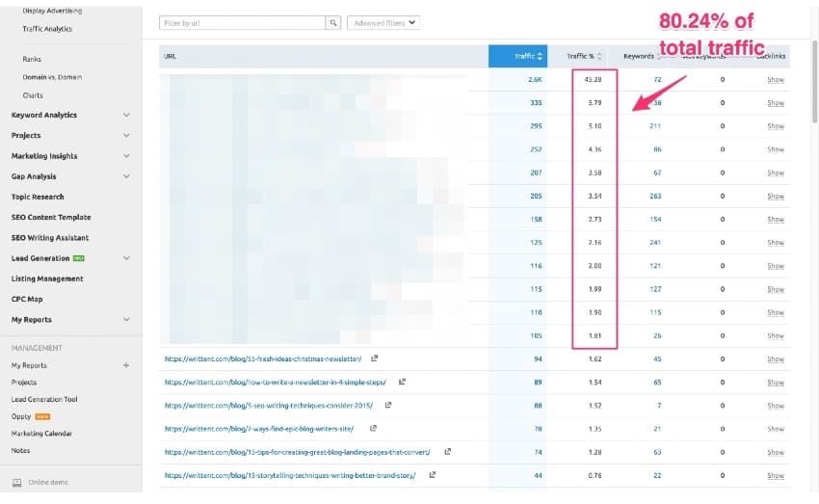The width and height of the screenshot is (819, 504).
Task: Click the keywords count 211
Action: pos(655,126)
